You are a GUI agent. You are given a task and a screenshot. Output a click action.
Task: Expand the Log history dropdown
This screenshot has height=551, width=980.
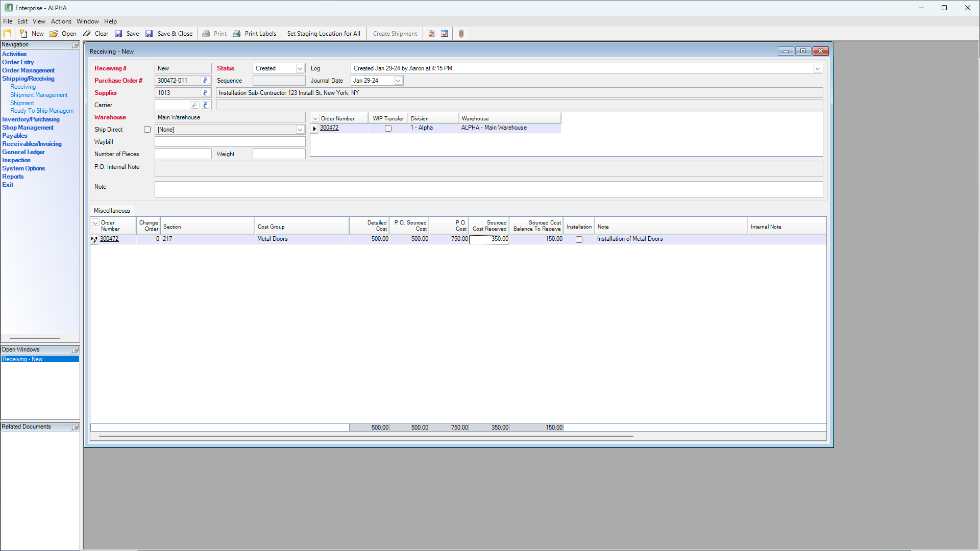click(817, 68)
